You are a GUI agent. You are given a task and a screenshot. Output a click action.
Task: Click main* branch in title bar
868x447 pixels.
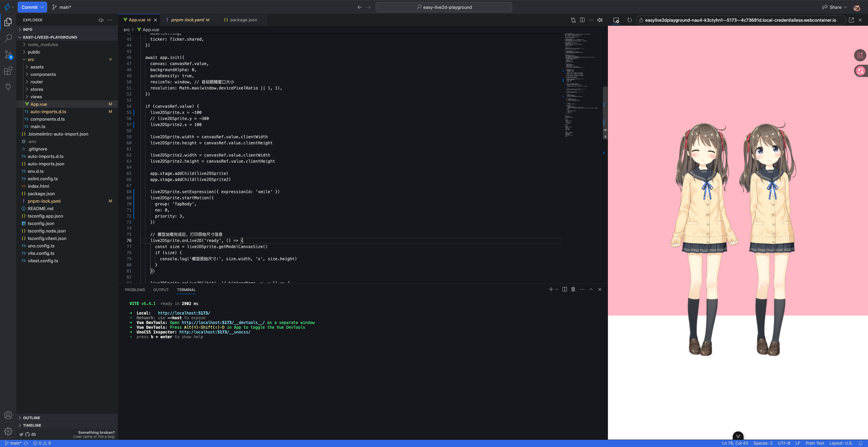[x=62, y=7]
